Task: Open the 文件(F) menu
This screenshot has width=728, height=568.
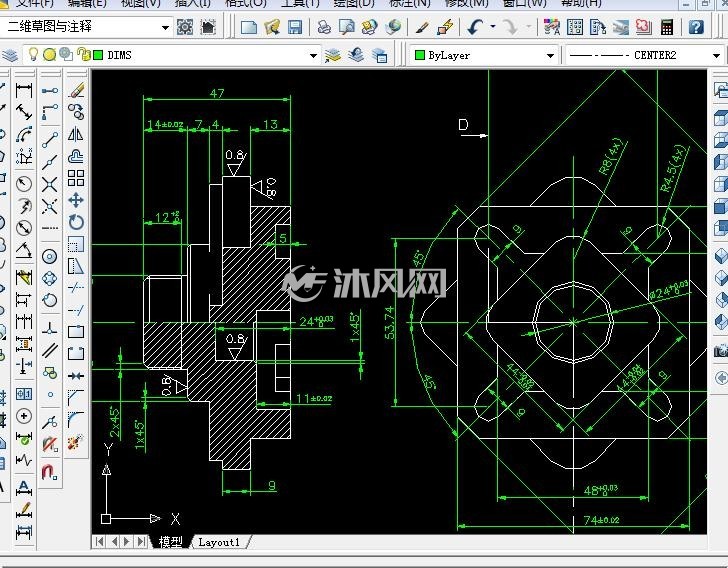Action: tap(34, 3)
